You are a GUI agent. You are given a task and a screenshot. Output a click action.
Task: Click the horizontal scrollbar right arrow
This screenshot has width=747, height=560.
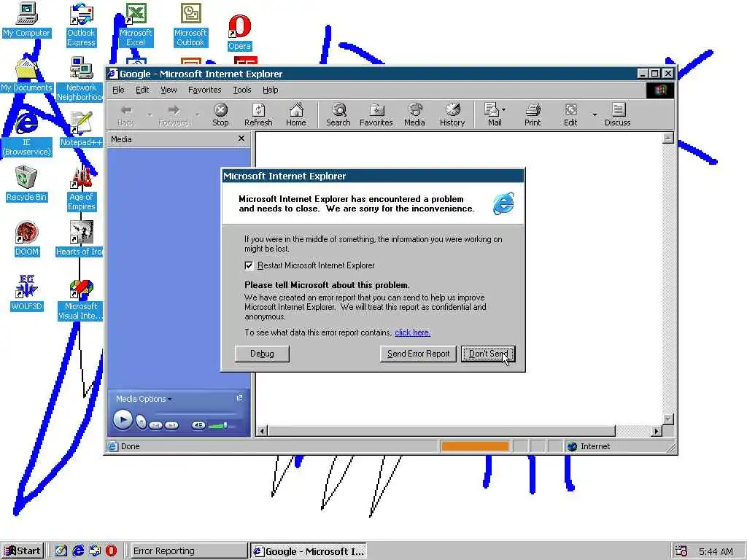coord(657,431)
